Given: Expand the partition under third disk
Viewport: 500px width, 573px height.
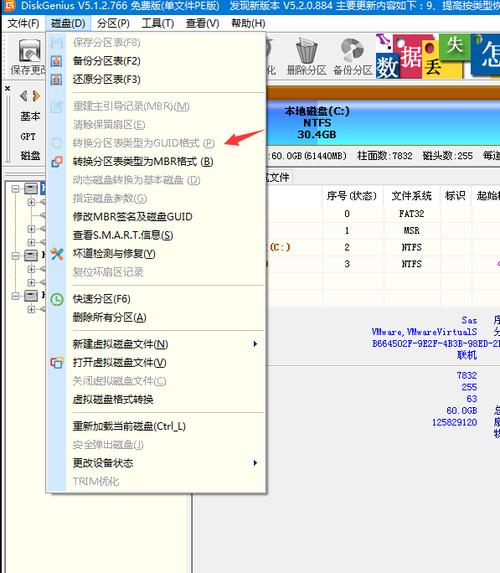Looking at the screenshot, I should coord(31,309).
